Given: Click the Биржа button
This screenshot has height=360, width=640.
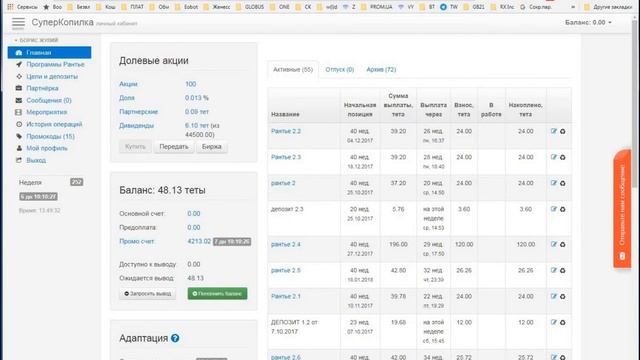Looking at the screenshot, I should point(211,147).
